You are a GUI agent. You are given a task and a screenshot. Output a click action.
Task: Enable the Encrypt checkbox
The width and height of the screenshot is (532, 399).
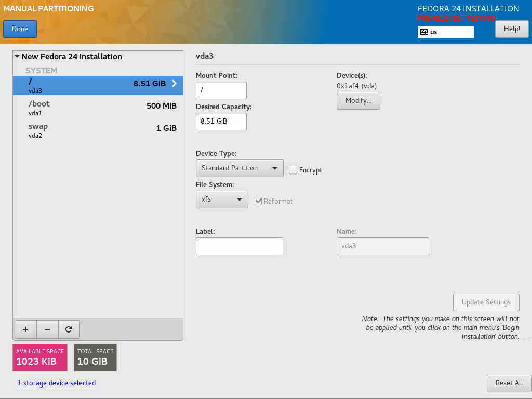(293, 170)
